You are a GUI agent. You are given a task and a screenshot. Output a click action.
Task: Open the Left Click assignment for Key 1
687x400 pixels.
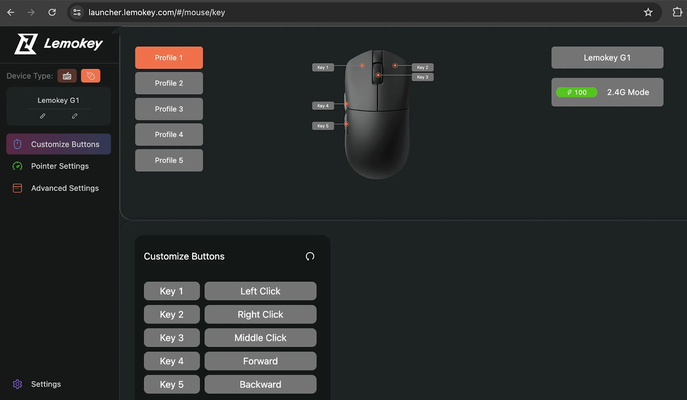pos(260,291)
